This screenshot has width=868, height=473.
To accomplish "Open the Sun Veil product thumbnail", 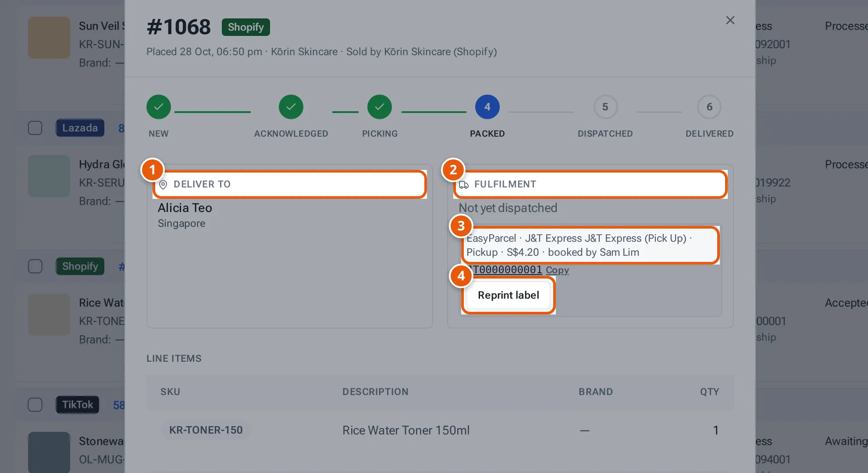I will point(49,38).
